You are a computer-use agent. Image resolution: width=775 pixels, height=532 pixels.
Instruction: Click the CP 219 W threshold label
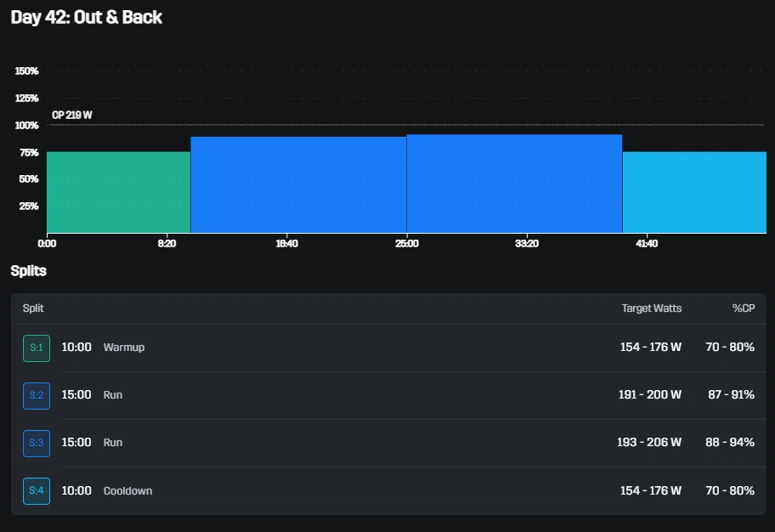(72, 116)
